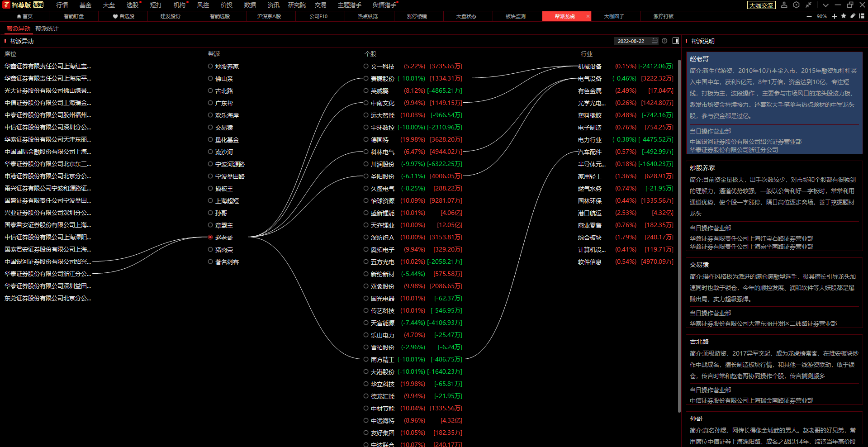Open the 舆情猎手 menu
The height and width of the screenshot is (447, 868).
384,5
